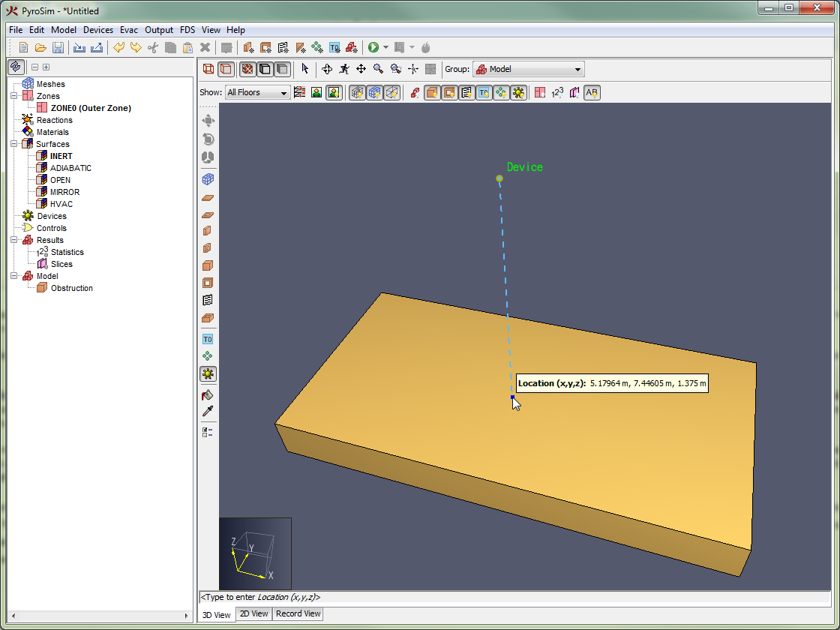Select the Paint bucket tool
Viewport: 840px width, 630px height.
pos(208,395)
